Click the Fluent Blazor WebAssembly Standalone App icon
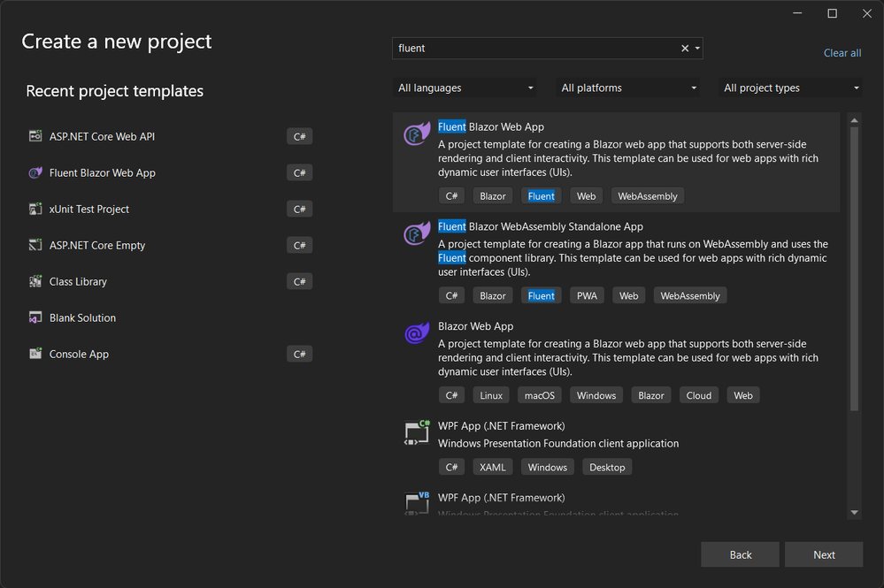 417,233
